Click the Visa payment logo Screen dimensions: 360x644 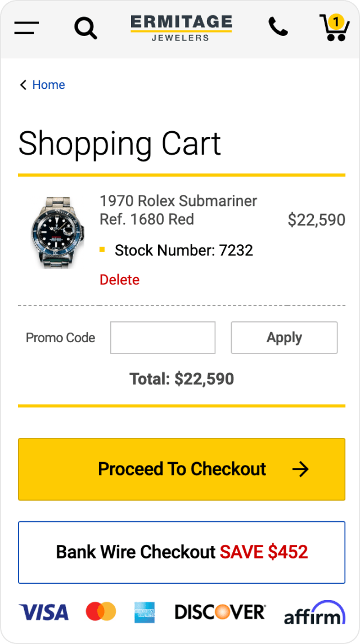43,612
